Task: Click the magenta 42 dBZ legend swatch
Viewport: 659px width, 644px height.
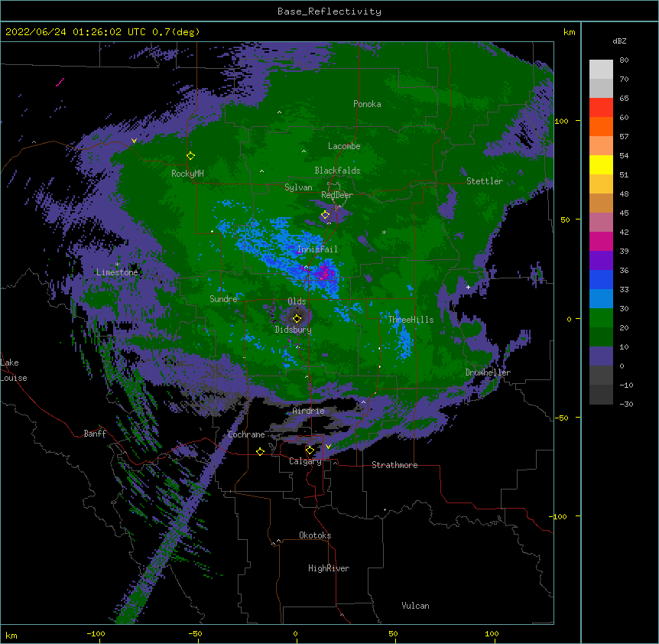Action: point(601,241)
